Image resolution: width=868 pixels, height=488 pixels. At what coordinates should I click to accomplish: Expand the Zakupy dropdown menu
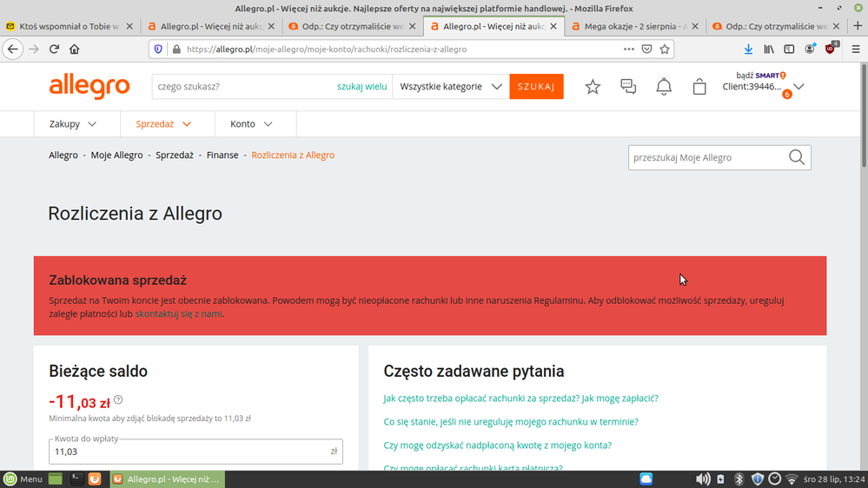pyautogui.click(x=72, y=124)
